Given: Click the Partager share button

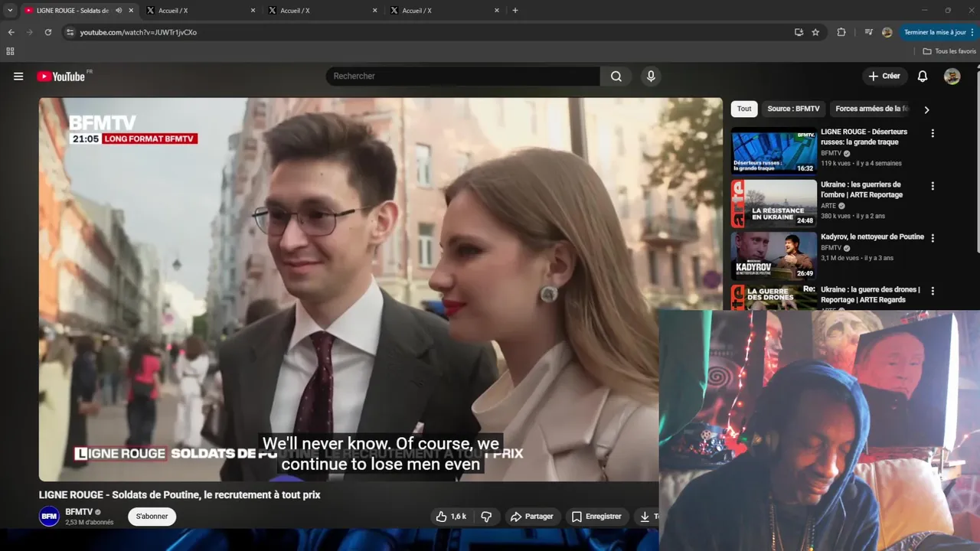Looking at the screenshot, I should 531,517.
